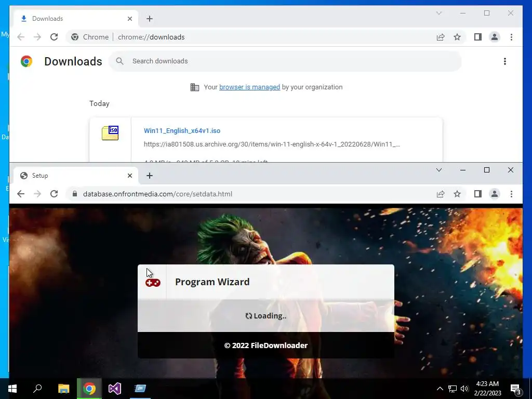Open profile avatar in Setup window

495,194
